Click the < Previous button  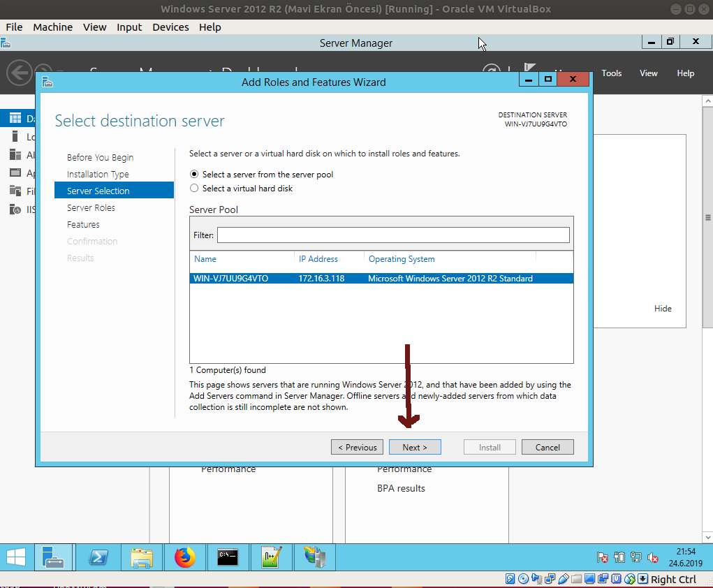click(x=357, y=447)
